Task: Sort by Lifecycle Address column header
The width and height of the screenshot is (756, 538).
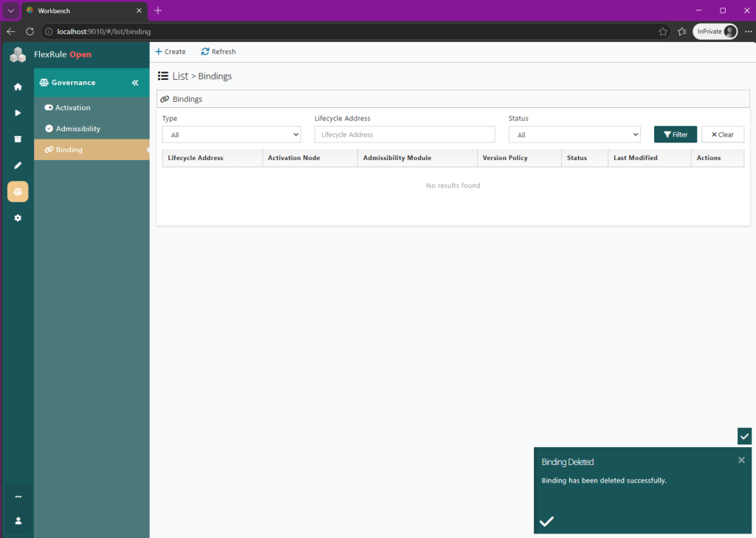Action: [213, 158]
